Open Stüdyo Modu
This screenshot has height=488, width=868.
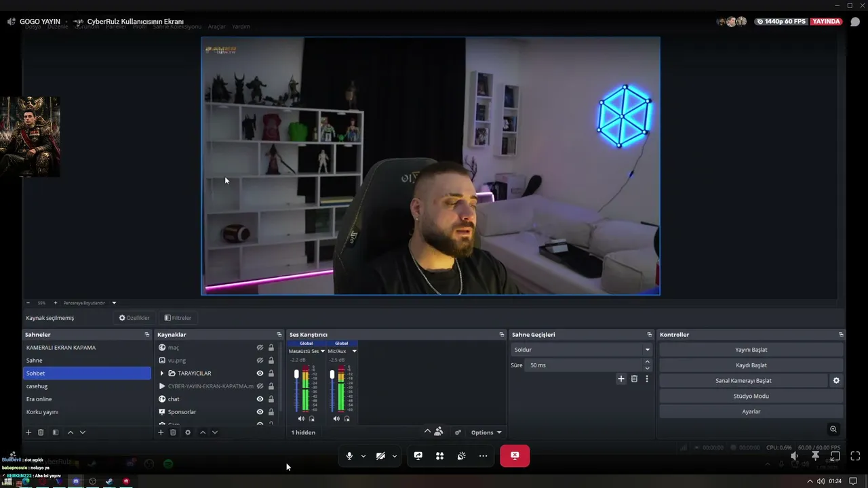click(x=751, y=396)
